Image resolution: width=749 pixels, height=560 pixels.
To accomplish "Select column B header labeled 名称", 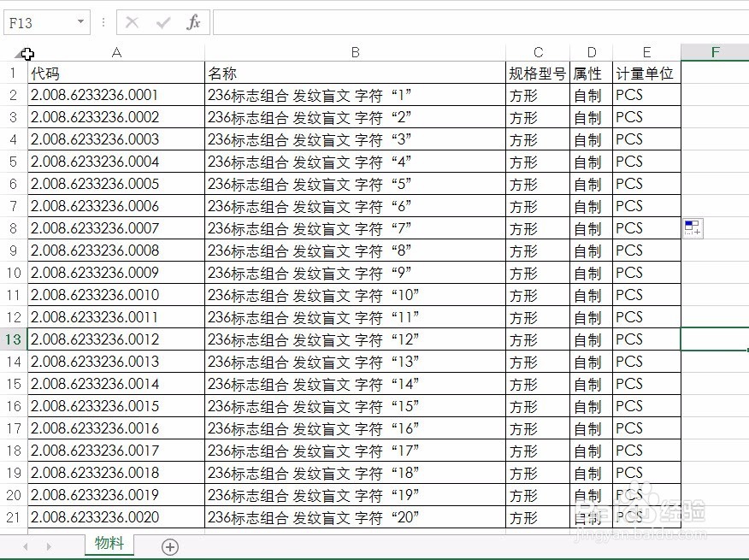I will point(355,52).
